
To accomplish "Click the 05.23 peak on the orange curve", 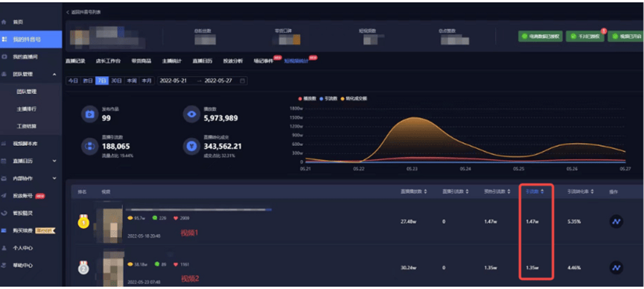I will (x=412, y=118).
